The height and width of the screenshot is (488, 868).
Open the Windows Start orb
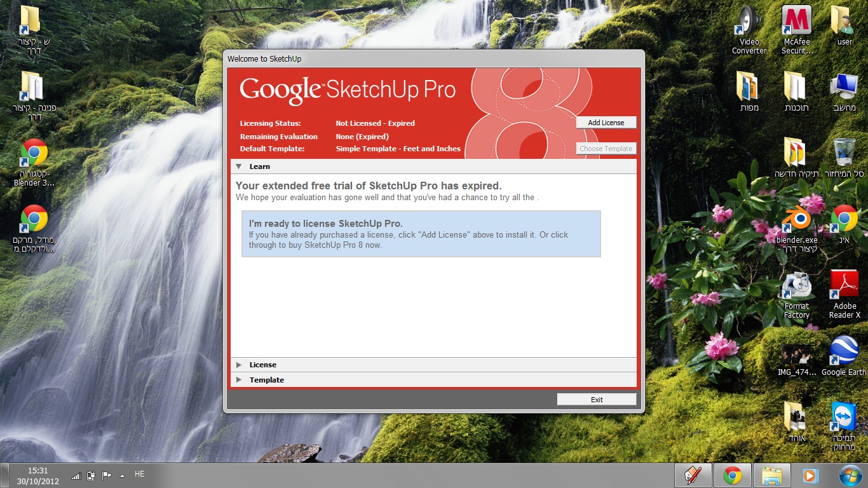click(x=850, y=475)
